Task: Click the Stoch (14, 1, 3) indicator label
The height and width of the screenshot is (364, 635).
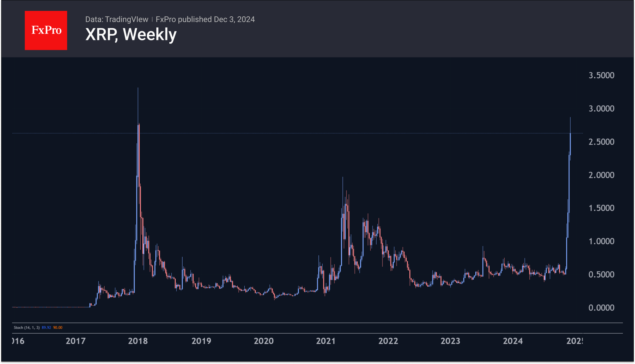Action: tap(27, 327)
